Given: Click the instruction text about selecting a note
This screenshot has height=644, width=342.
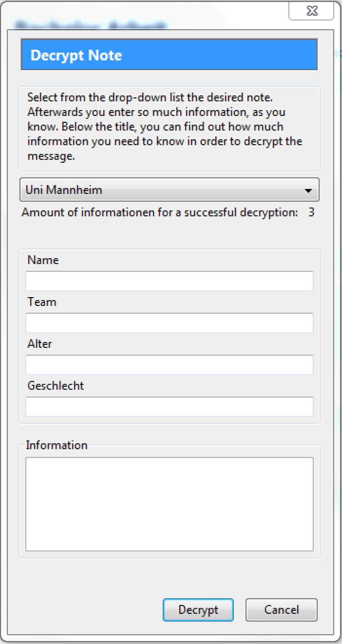Looking at the screenshot, I should 165,126.
